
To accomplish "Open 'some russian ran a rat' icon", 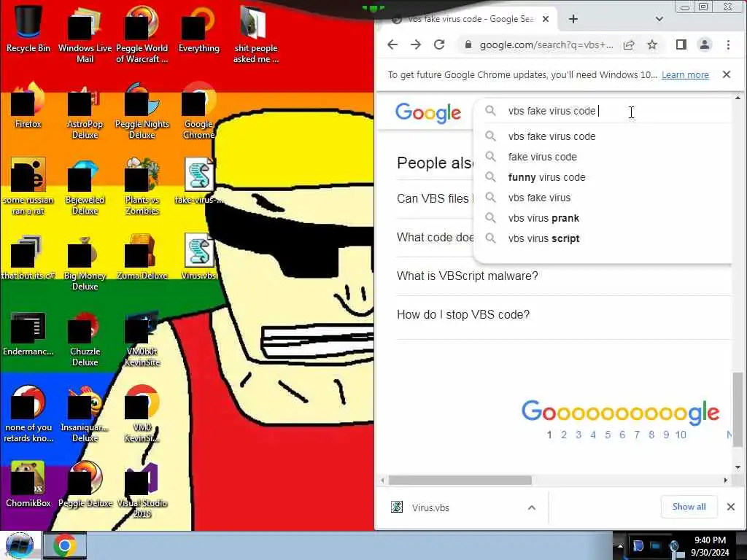I will pos(28,187).
